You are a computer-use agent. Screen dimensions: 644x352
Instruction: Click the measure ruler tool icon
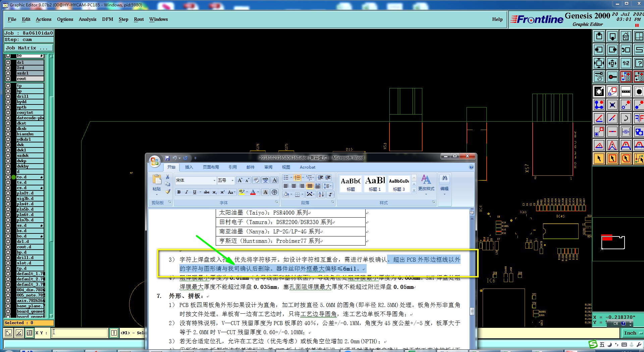(626, 91)
